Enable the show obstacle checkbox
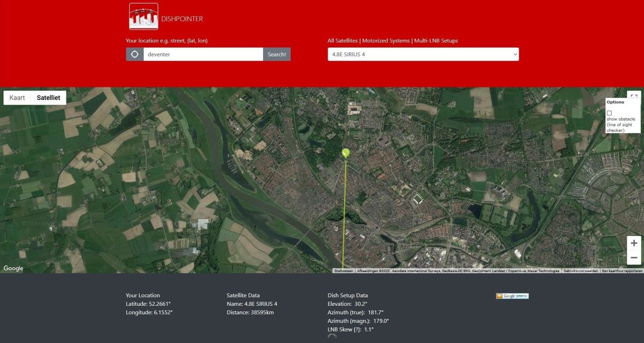Screen dimensions: 644x343 pyautogui.click(x=609, y=113)
